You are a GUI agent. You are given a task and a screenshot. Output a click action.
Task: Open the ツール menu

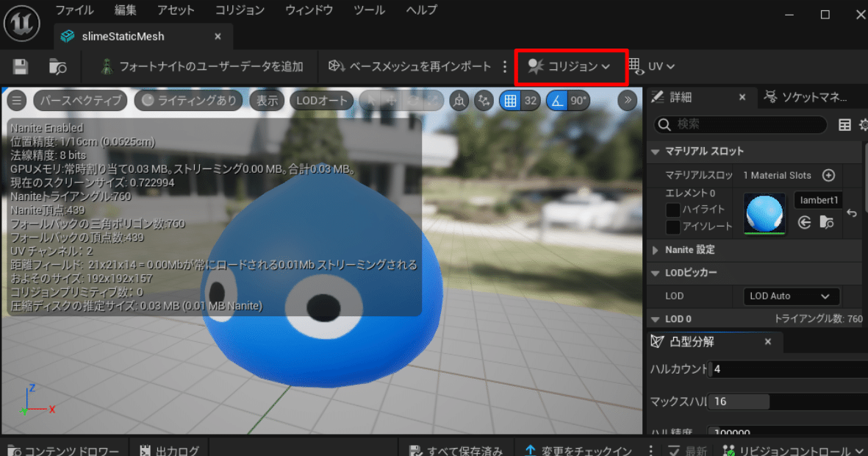click(369, 10)
